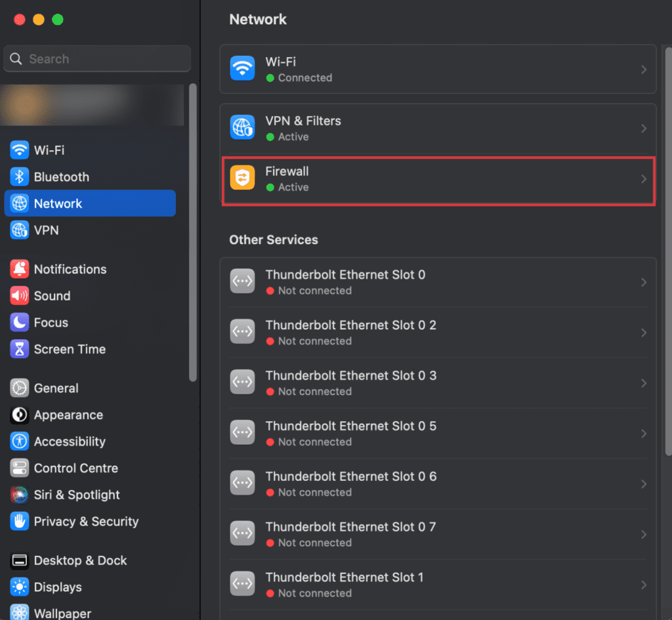
Task: Open Thunderbolt Ethernet Slot 1 settings
Action: [x=438, y=583]
